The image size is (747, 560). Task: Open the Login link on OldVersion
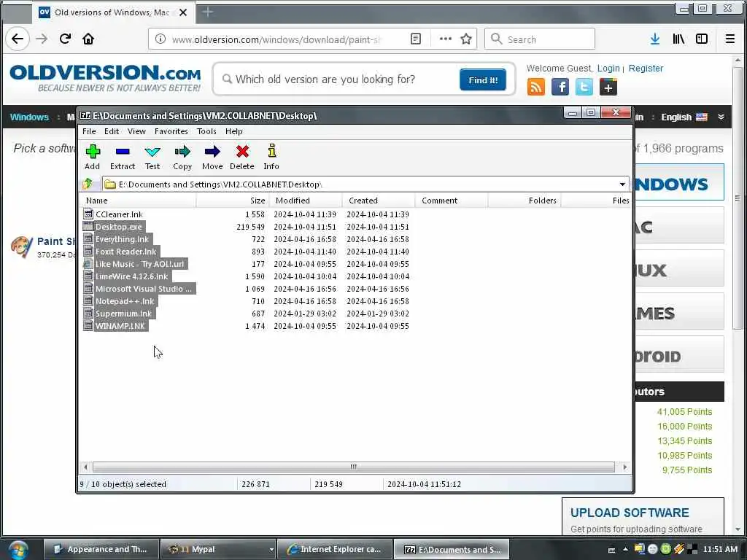click(608, 68)
